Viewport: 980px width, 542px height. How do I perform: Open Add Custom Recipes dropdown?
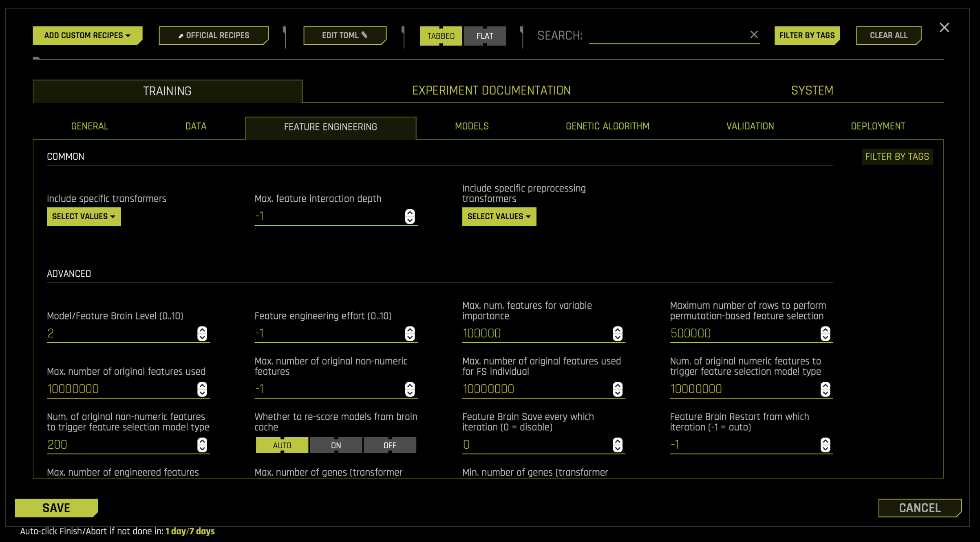point(87,35)
